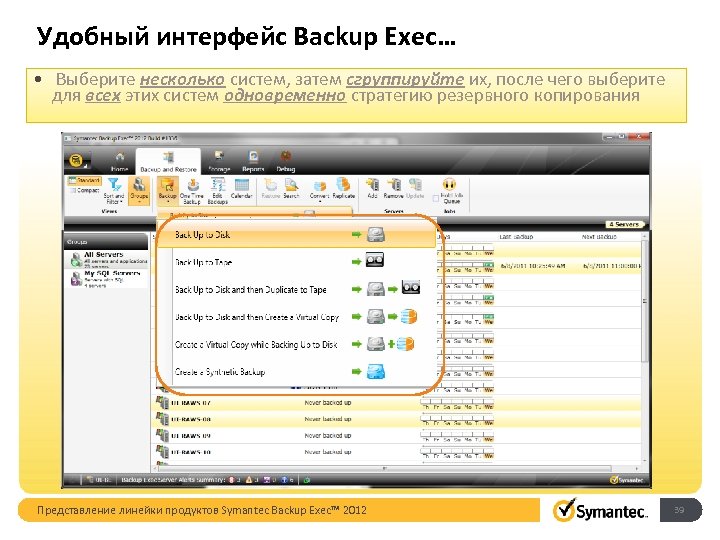Click One Time Backup icon
This screenshot has width=720, height=540.
click(192, 191)
